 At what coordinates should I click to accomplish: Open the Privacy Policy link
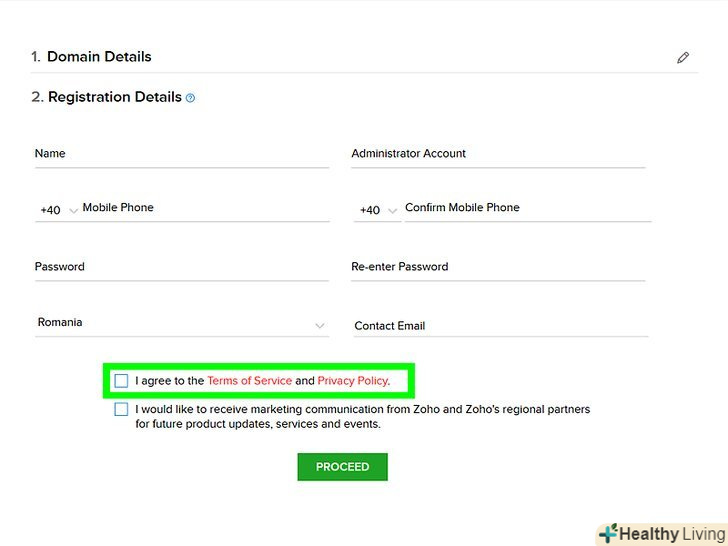(x=352, y=381)
